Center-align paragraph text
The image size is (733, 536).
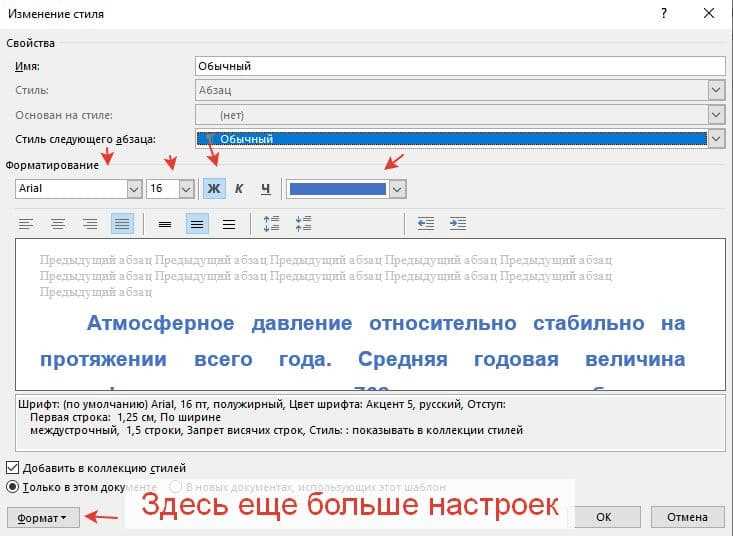pos(58,224)
